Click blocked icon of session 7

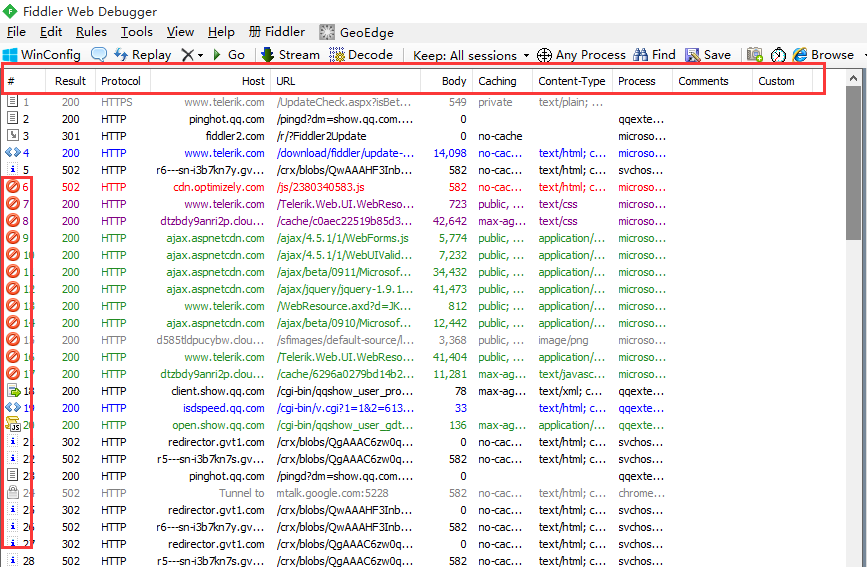pos(13,204)
